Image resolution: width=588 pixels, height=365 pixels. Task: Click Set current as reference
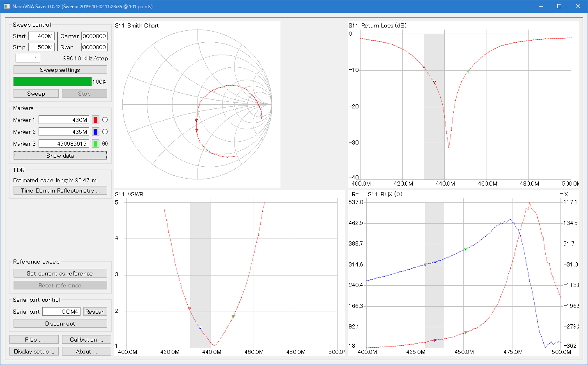tap(60, 273)
